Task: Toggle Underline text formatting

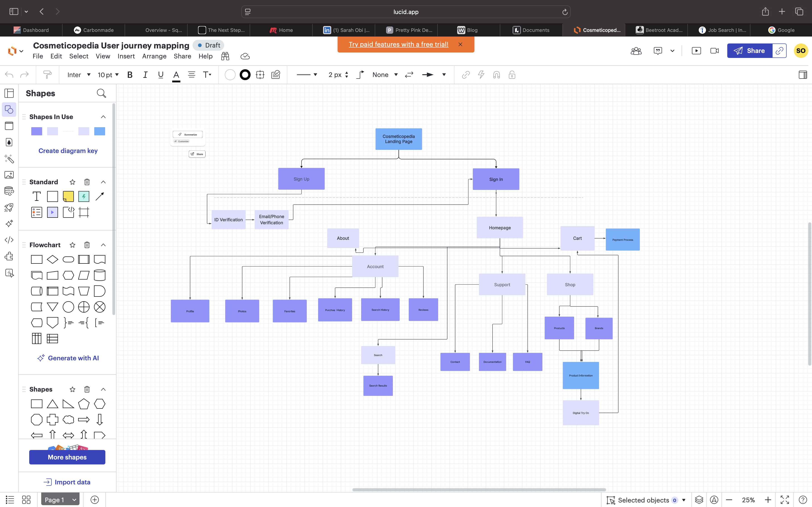Action: coord(161,74)
